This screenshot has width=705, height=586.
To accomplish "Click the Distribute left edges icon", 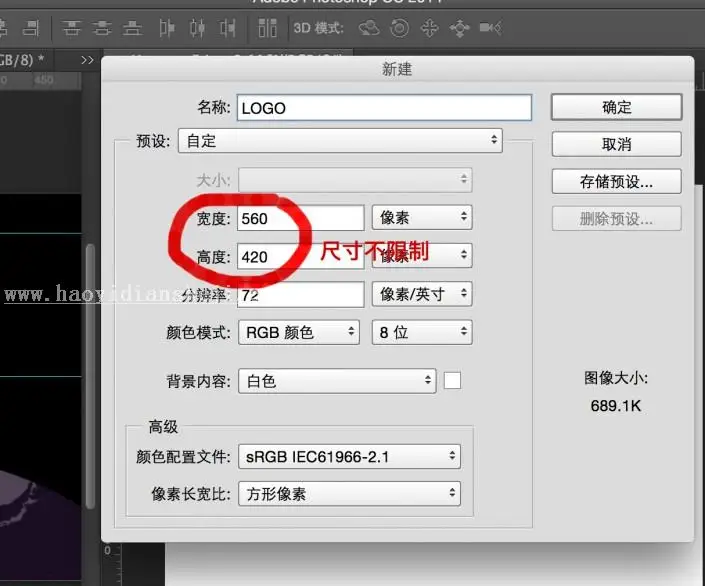I will click(x=167, y=28).
